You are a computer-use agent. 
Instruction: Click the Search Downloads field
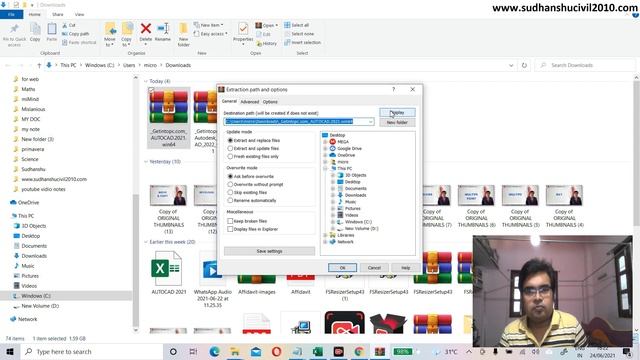click(585, 65)
